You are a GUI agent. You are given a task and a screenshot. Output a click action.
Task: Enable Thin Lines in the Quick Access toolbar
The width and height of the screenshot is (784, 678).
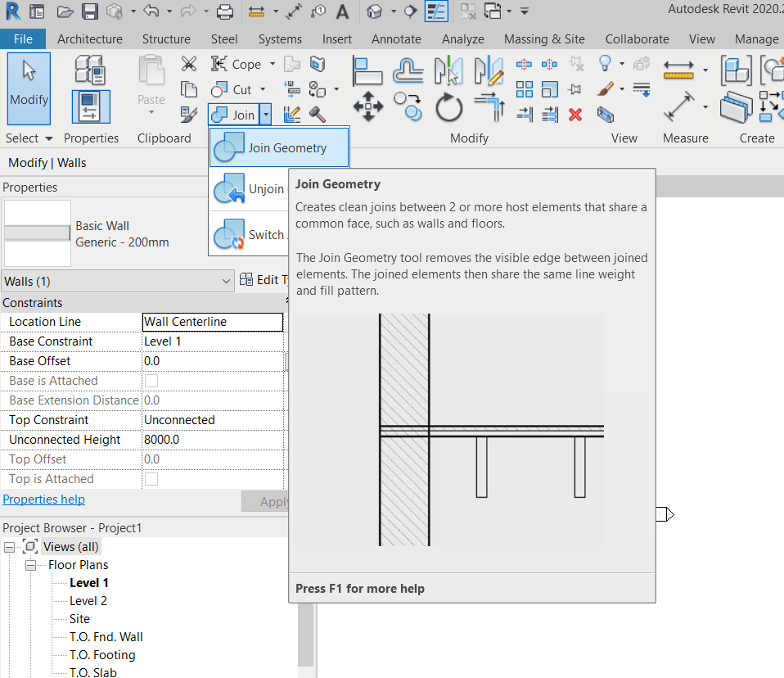coord(436,11)
